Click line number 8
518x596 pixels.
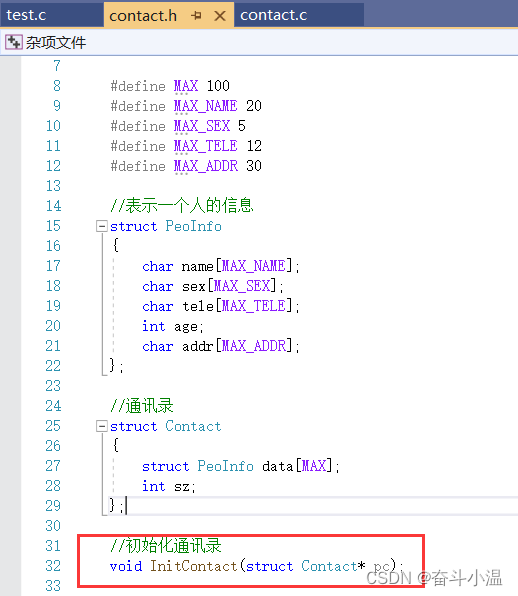tap(57, 86)
